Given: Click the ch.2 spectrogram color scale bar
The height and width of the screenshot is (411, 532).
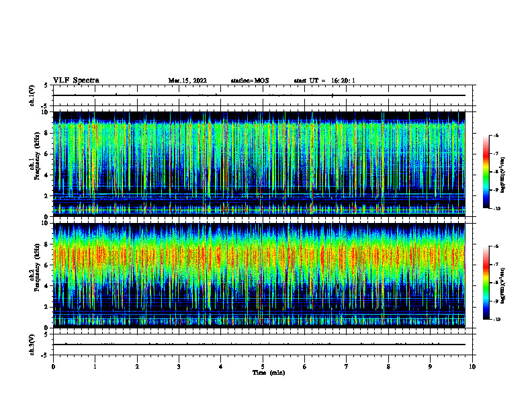Looking at the screenshot, I should [486, 283].
